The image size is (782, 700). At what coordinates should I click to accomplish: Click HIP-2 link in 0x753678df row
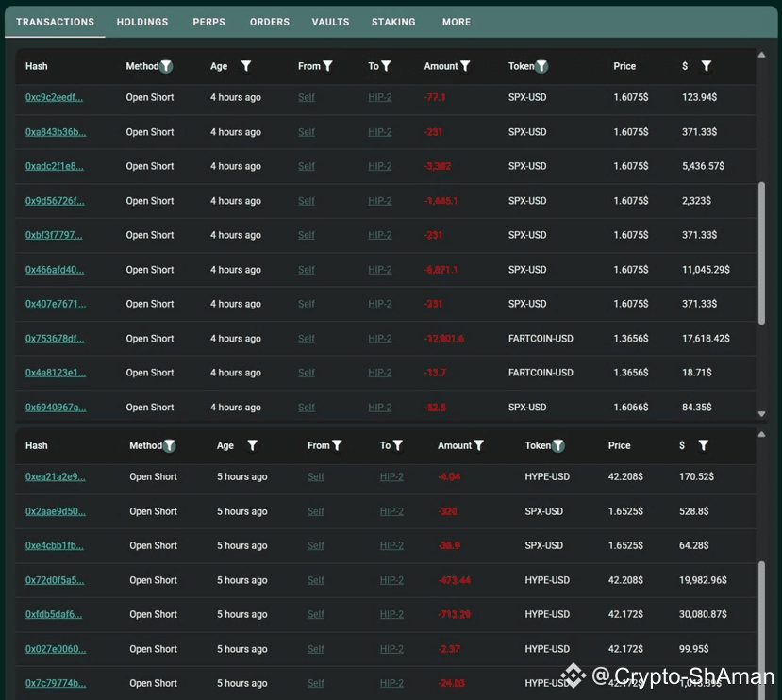point(380,339)
